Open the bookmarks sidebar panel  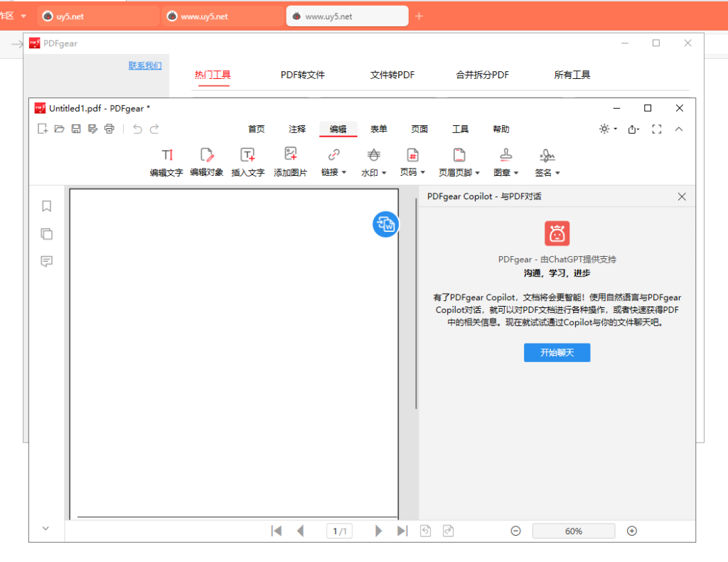(46, 206)
